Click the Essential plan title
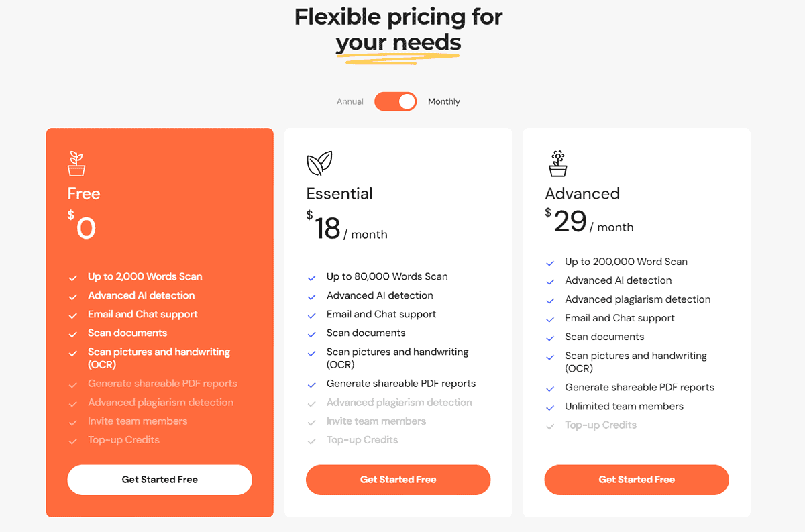805x532 pixels. click(x=339, y=194)
